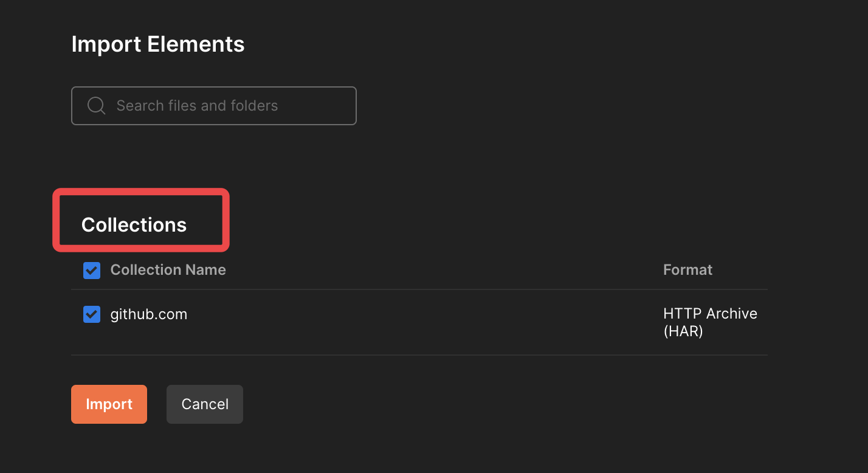The image size is (868, 473).
Task: Uncheck the github.com collection checkbox
Action: pos(92,314)
